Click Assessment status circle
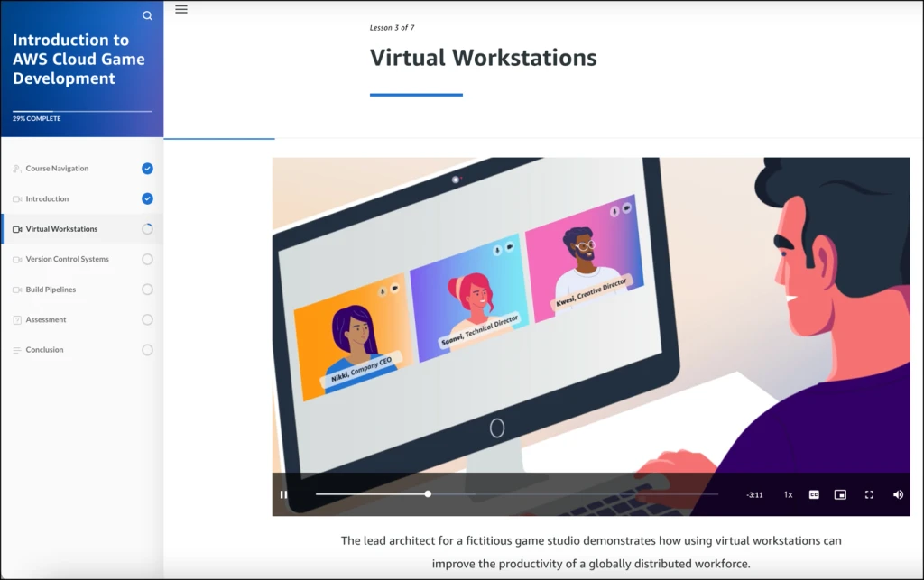This screenshot has height=580, width=924. [x=147, y=319]
